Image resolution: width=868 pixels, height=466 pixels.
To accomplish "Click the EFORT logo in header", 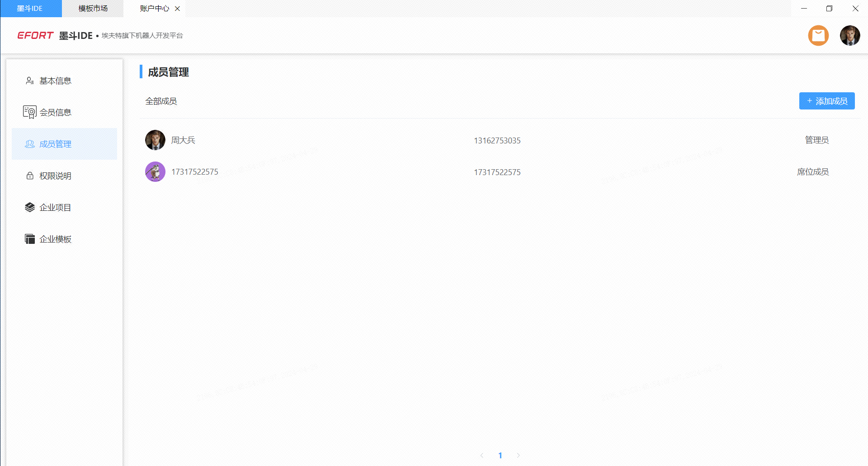I will 35,35.
